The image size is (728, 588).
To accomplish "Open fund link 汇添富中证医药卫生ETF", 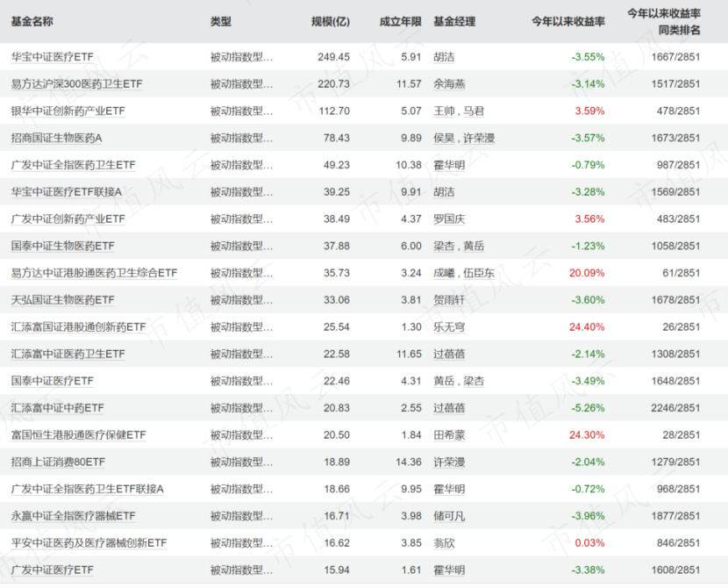I will coord(68,354).
